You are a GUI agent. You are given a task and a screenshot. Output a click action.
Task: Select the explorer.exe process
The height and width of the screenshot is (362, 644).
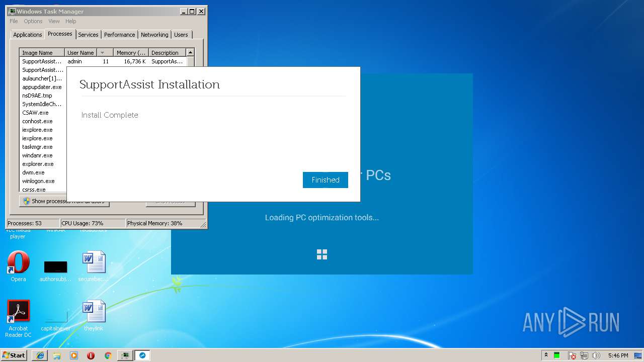(x=43, y=164)
